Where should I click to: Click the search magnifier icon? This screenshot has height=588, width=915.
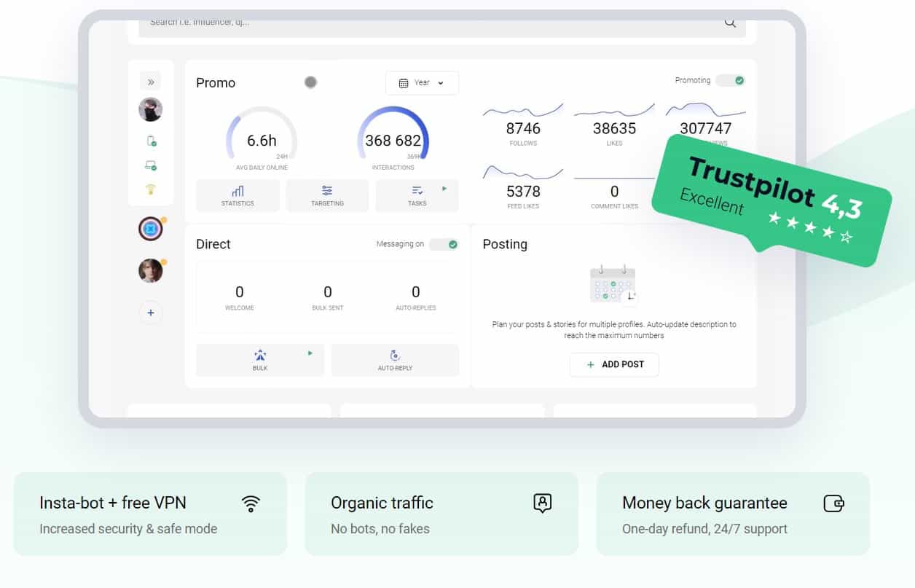(x=730, y=23)
